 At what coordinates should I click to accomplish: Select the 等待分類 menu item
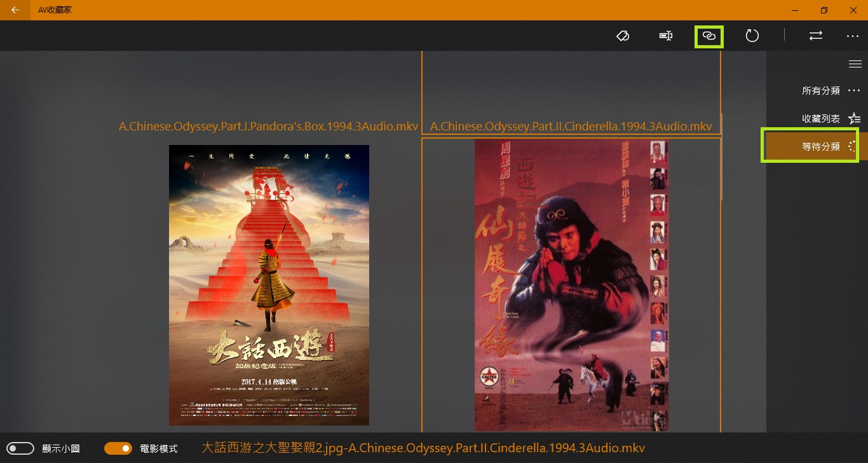(821, 147)
